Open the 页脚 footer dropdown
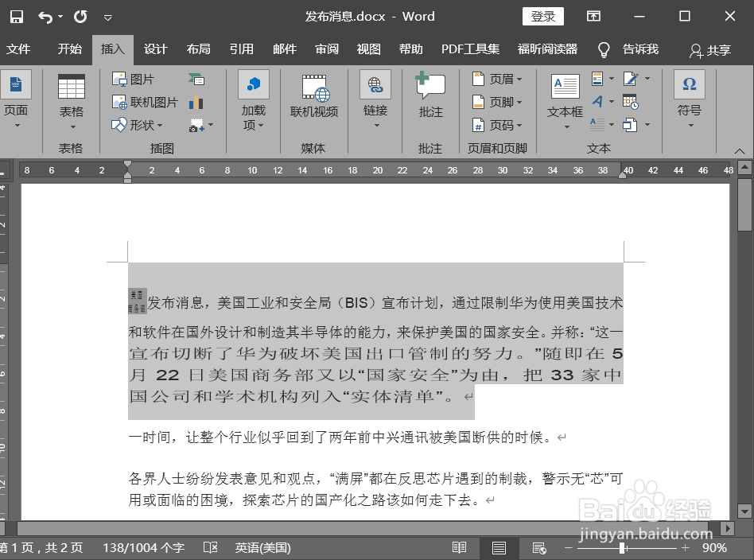This screenshot has height=560, width=754. click(497, 102)
